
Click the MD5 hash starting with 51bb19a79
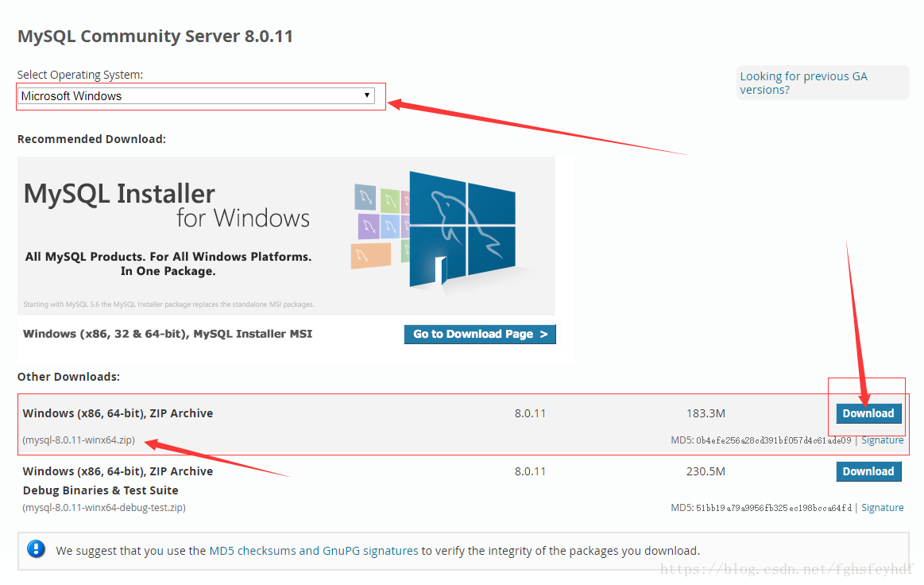pos(773,508)
